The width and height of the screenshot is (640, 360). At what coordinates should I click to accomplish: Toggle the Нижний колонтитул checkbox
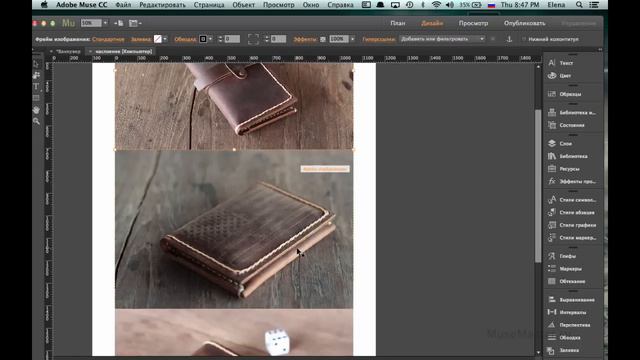click(524, 39)
